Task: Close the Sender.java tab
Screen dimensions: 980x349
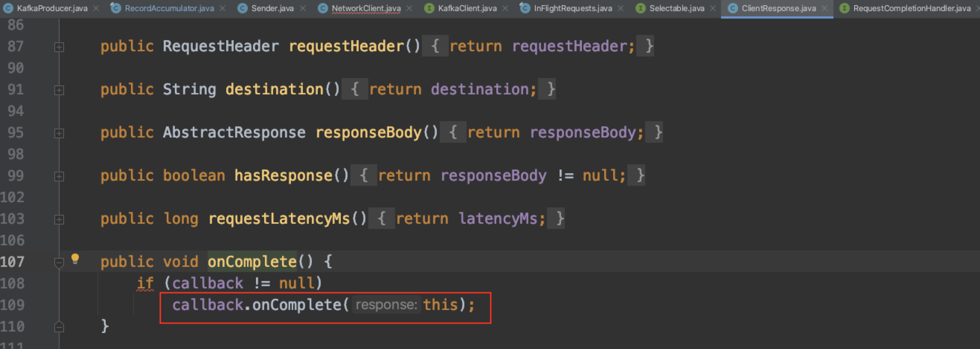Action: point(303,9)
